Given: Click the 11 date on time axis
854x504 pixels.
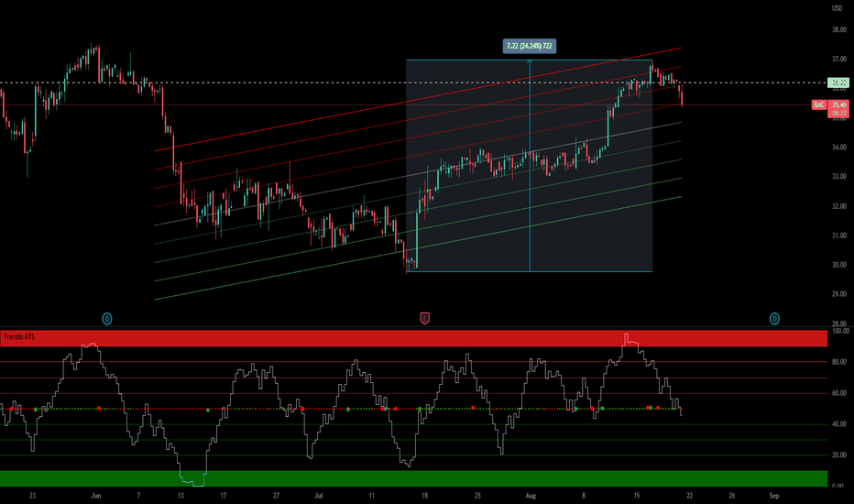Looking at the screenshot, I should [371, 496].
